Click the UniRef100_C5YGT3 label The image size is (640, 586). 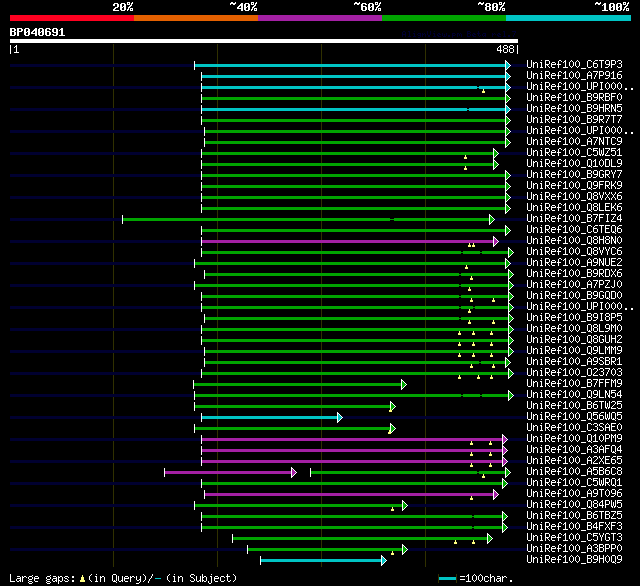[x=574, y=537]
